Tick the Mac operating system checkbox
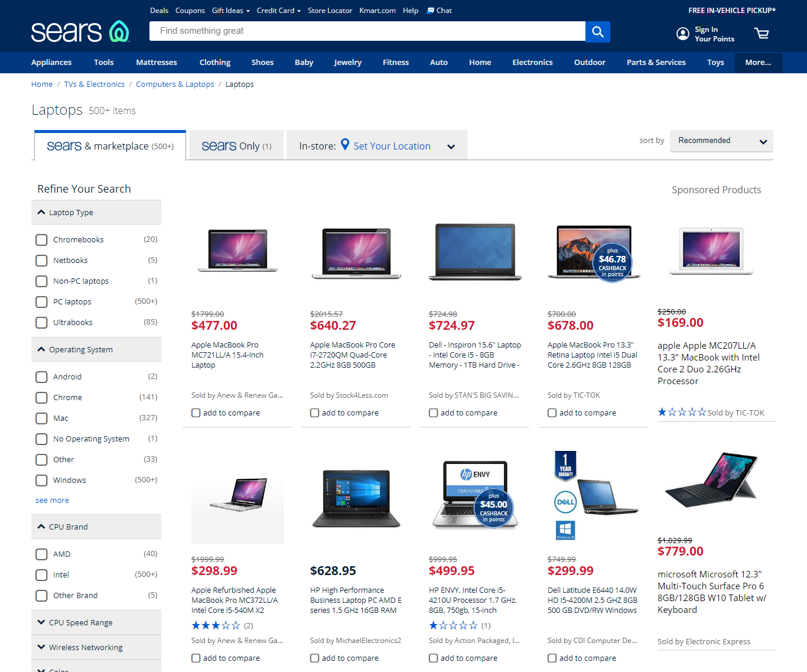Image resolution: width=807 pixels, height=672 pixels. (41, 418)
